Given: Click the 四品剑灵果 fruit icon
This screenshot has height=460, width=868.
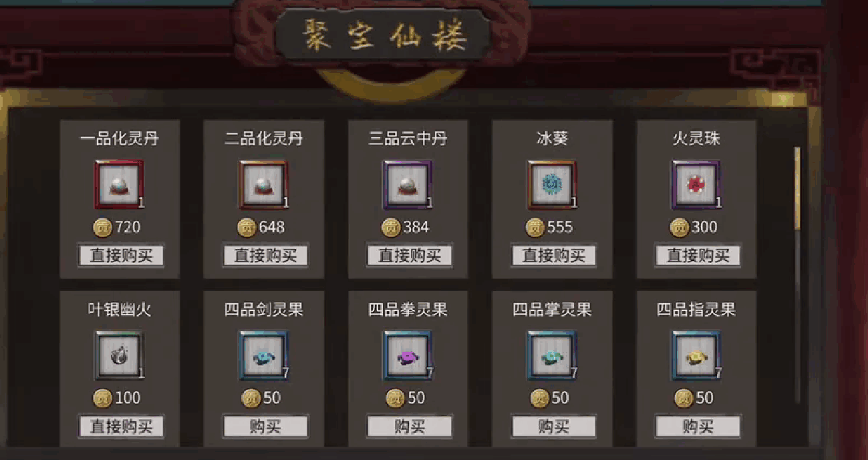Looking at the screenshot, I should coord(264,355).
